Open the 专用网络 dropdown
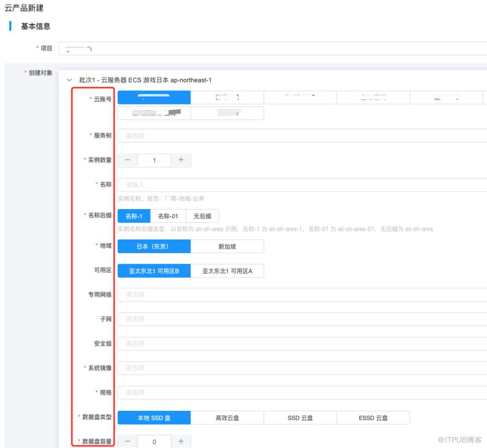Viewport: 487px width, 448px height. 301,294
